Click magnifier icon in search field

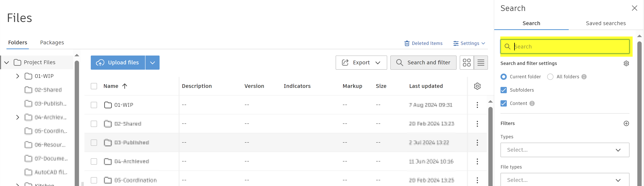coord(507,46)
